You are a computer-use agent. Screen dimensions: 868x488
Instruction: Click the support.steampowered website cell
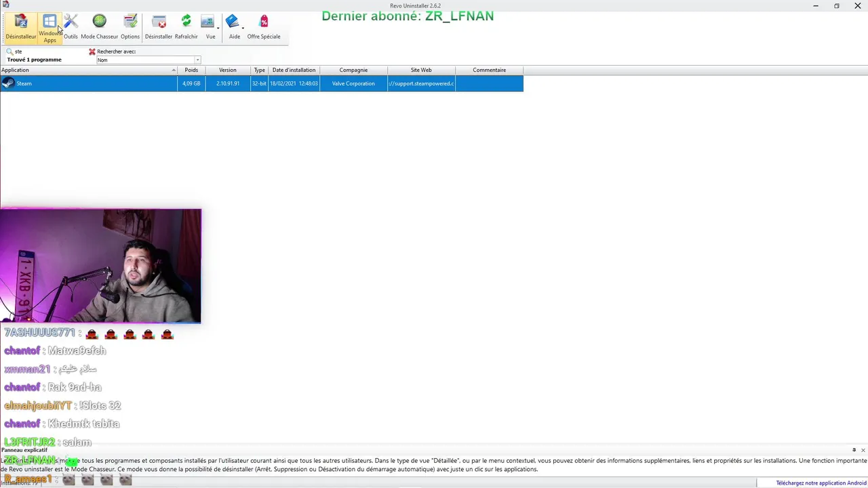421,83
